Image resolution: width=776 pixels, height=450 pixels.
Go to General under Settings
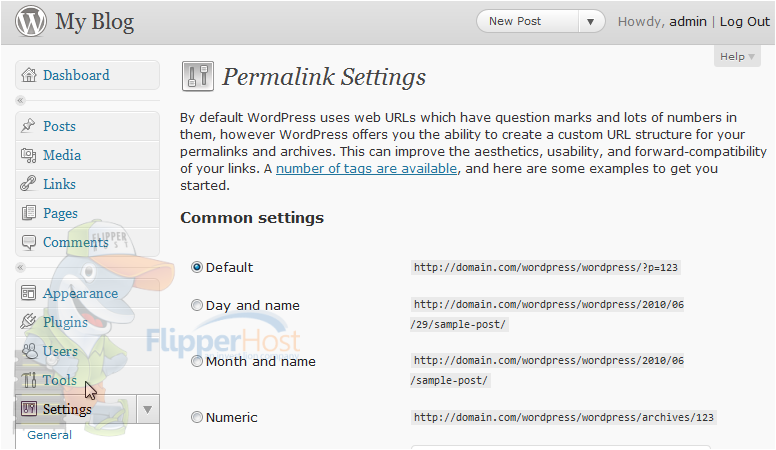click(49, 435)
